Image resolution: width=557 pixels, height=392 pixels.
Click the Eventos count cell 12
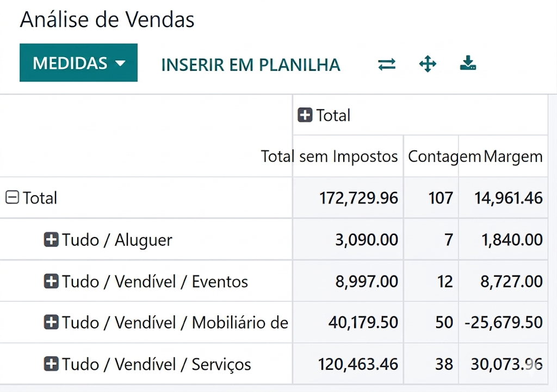(444, 282)
